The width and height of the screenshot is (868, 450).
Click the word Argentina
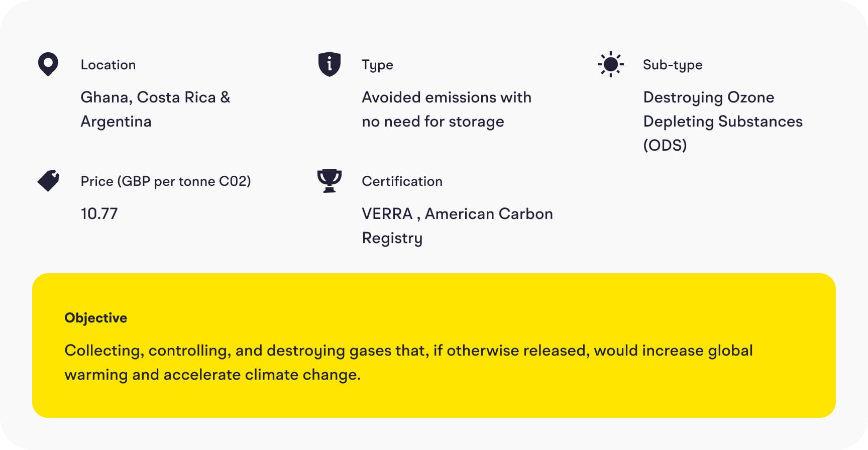point(116,122)
